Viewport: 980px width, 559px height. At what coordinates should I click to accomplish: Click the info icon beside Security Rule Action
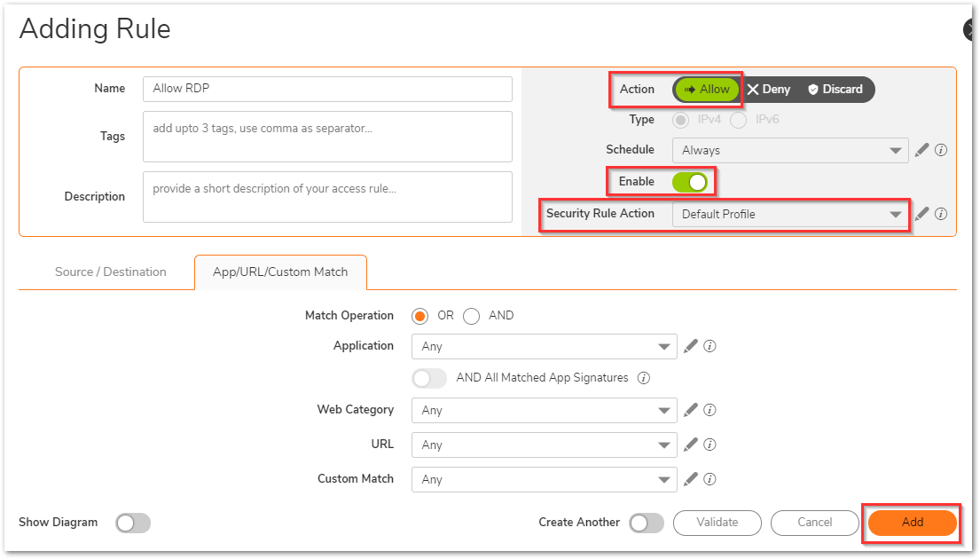click(x=941, y=214)
